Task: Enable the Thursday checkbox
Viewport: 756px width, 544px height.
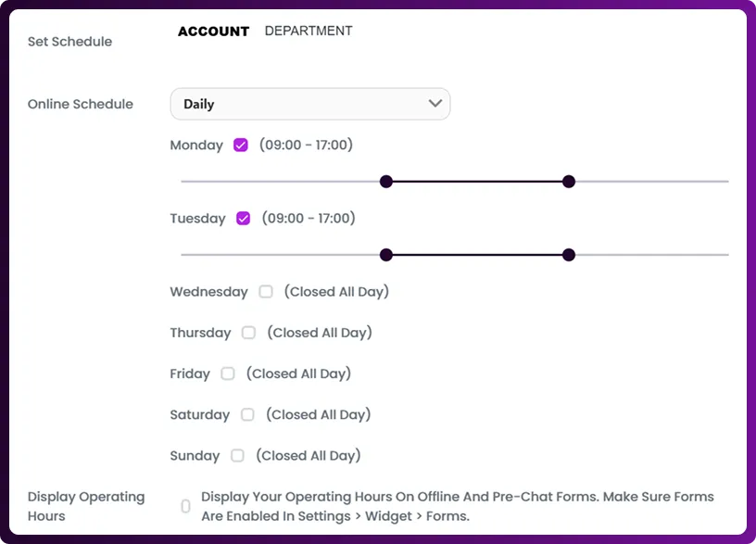Action: (x=248, y=333)
